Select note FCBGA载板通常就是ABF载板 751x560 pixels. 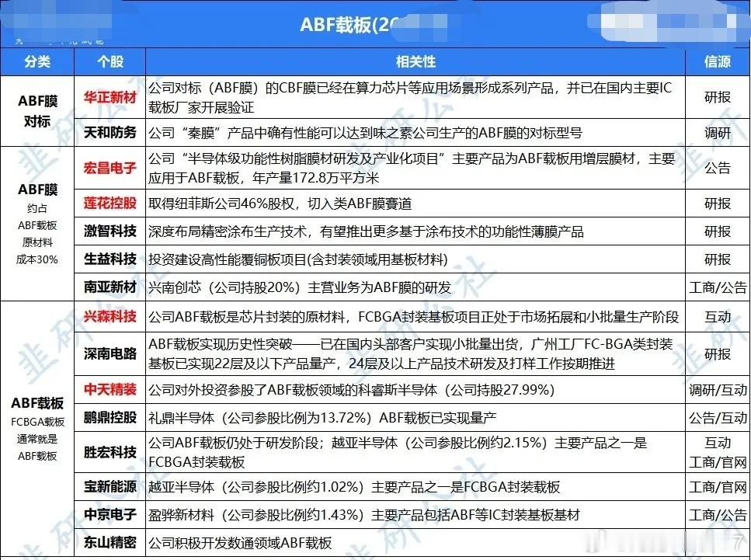point(37,439)
